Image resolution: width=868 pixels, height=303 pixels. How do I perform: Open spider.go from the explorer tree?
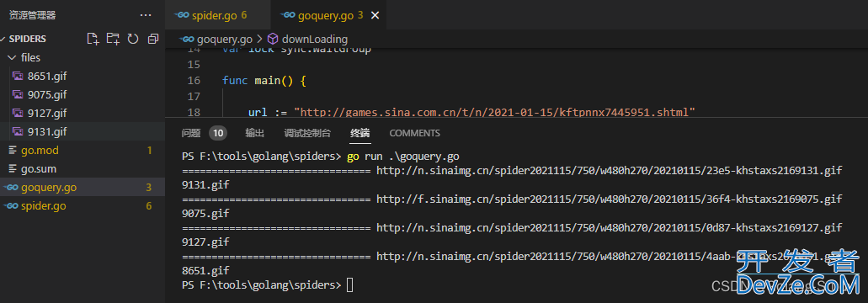coord(83,205)
